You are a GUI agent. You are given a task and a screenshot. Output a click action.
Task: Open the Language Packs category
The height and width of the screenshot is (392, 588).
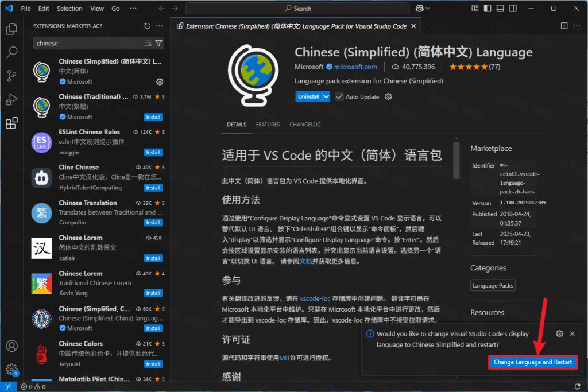click(x=493, y=286)
